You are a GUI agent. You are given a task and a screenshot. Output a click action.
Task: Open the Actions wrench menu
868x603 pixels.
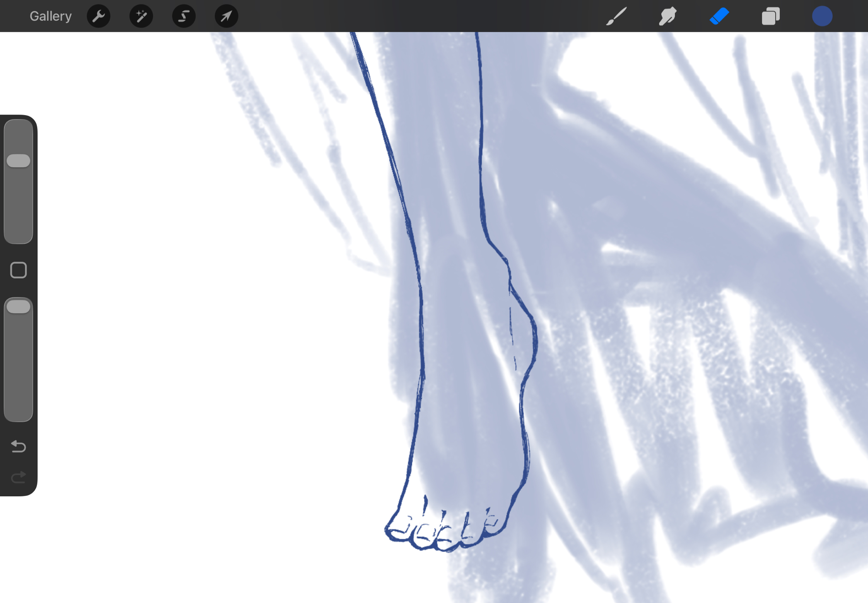99,16
